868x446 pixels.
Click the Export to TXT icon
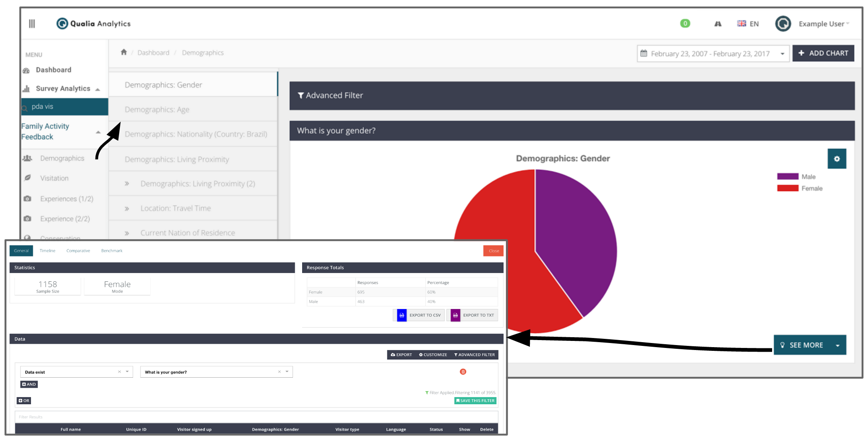[x=455, y=315]
